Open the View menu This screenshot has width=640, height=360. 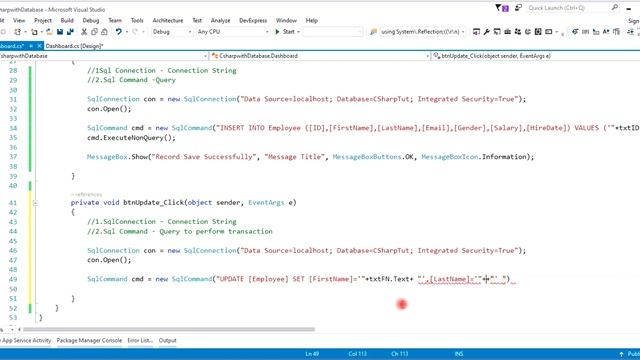[x=19, y=20]
